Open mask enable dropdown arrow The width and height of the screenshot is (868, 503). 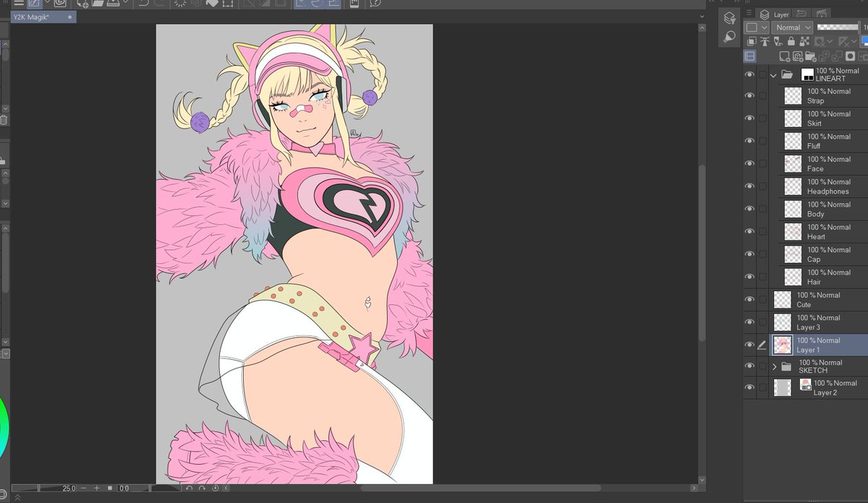click(x=830, y=41)
